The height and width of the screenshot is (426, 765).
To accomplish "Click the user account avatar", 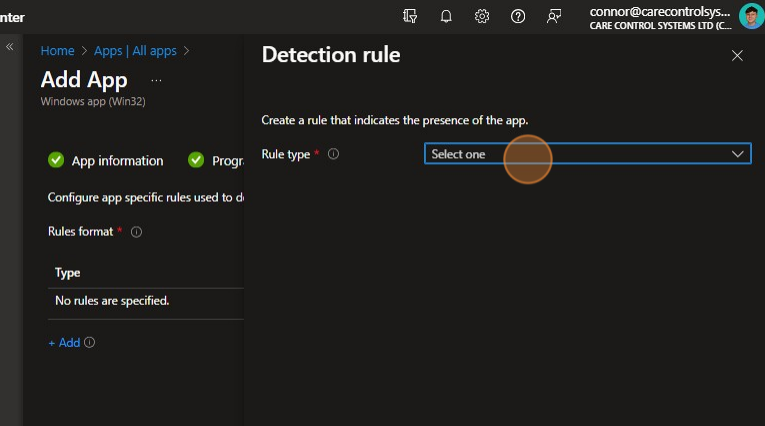I will [x=751, y=16].
